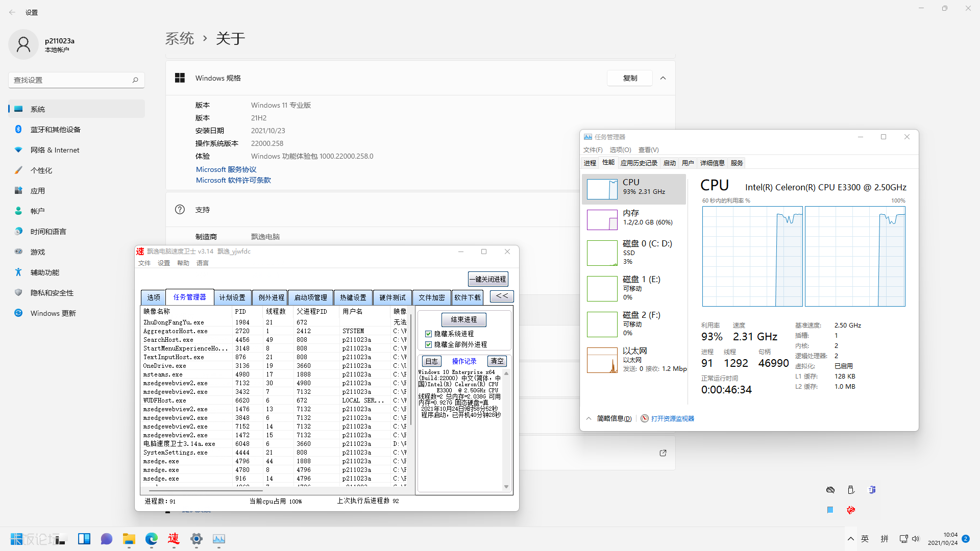Click the volume icon in system tray
The height and width of the screenshot is (551, 980).
coord(916,539)
